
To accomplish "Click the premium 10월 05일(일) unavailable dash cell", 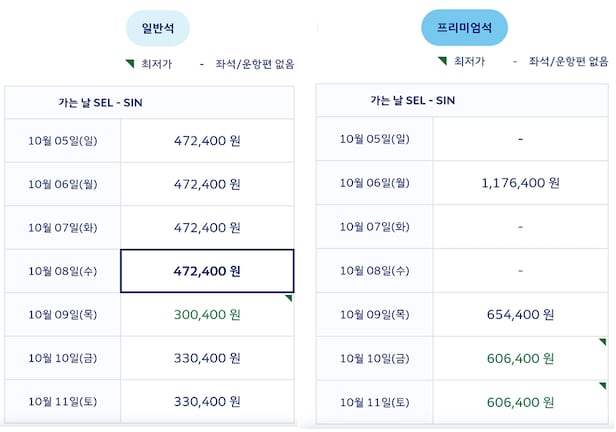I will click(520, 138).
